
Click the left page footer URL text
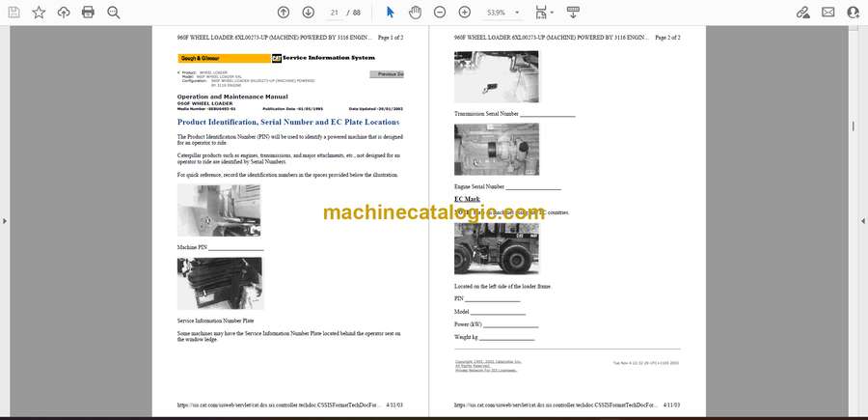click(x=279, y=406)
